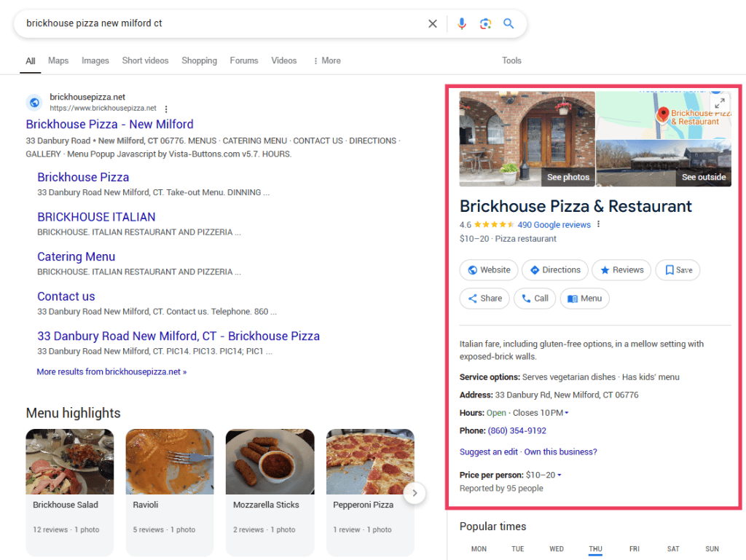Click See photos on the restaurant image
Viewport: 746px width, 560px height.
568,177
